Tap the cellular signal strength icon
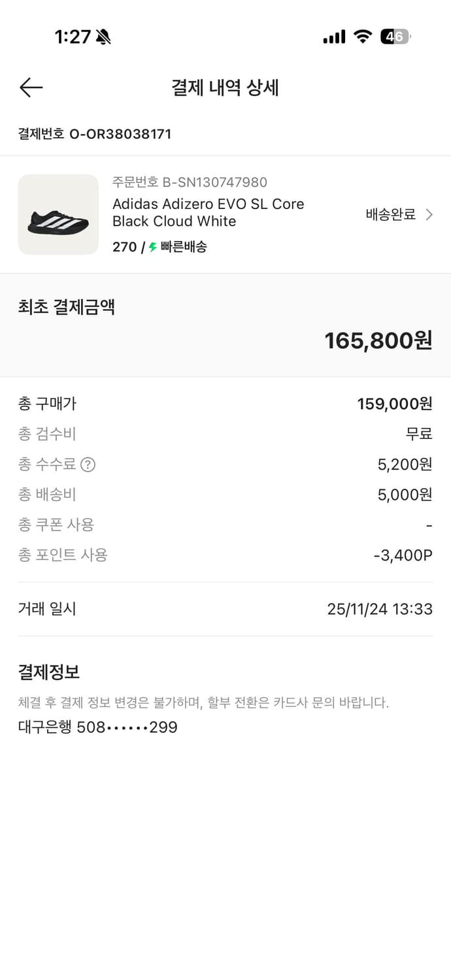This screenshot has height=980, width=451. (x=334, y=37)
